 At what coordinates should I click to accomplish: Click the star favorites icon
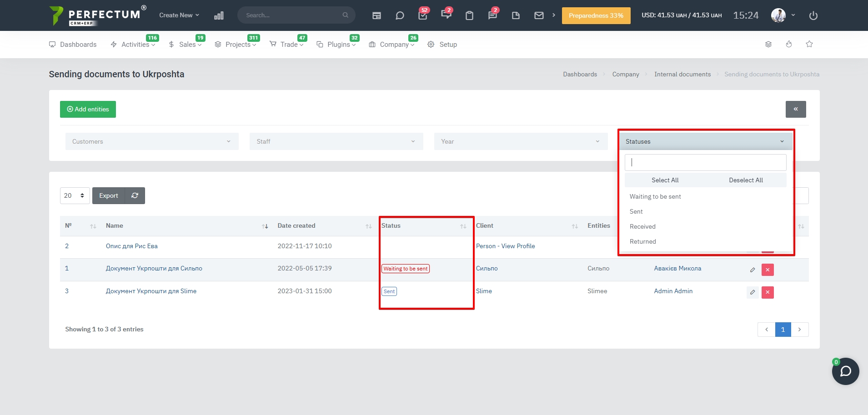809,44
